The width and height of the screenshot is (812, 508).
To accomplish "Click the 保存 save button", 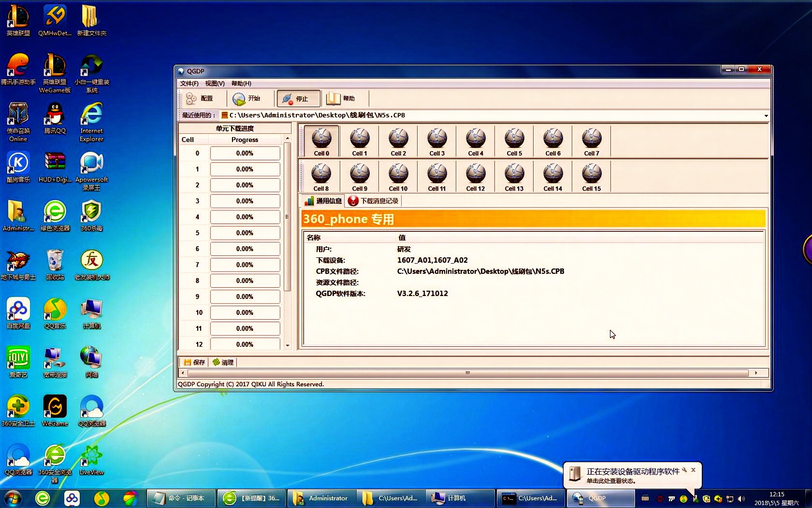I will [194, 362].
